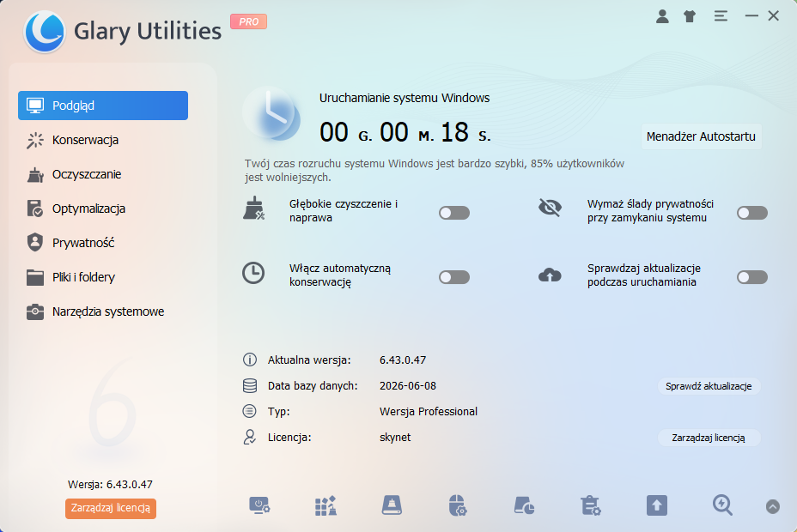Screen dimensions: 797x532
Task: Open startup manager monitor-power icon
Action: 259,505
